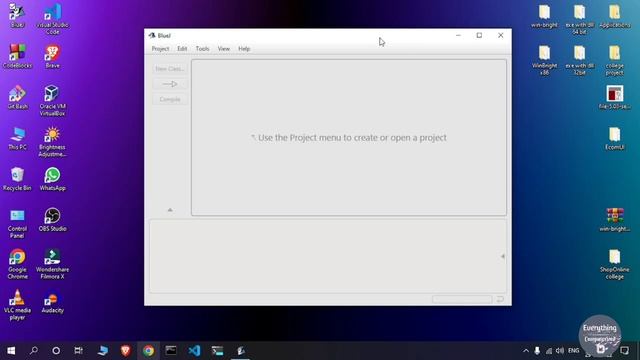
Task: Open the Help menu in BlueJ
Action: coord(244,49)
